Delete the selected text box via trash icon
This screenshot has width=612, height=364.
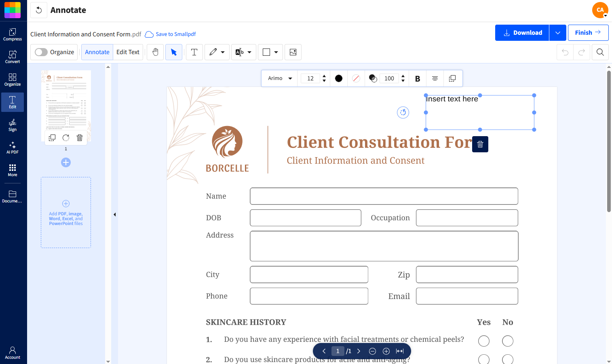click(x=480, y=144)
